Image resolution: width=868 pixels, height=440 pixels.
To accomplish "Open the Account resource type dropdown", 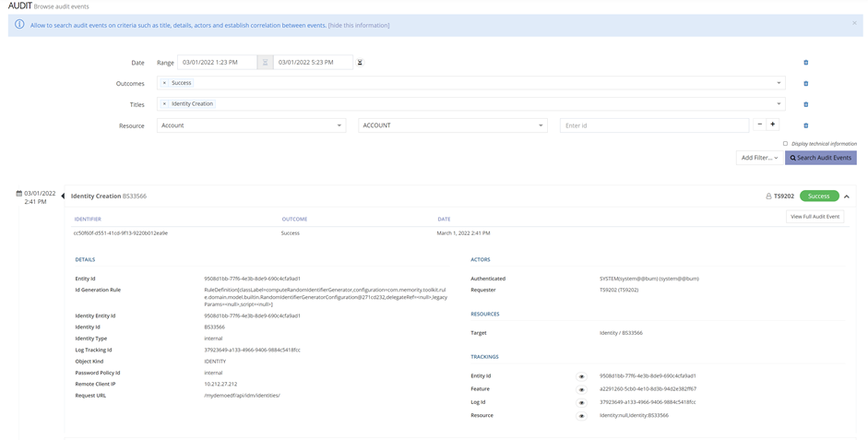I will 251,125.
